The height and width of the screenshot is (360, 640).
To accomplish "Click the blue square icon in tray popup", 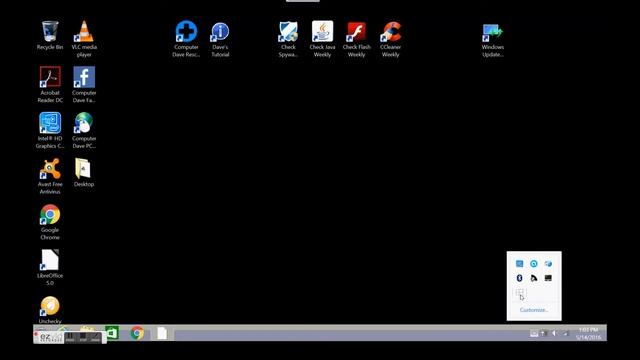I will click(x=519, y=264).
